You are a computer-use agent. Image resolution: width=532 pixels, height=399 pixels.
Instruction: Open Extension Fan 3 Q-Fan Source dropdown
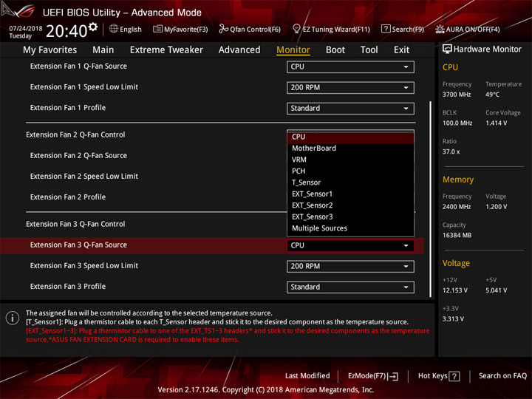pyautogui.click(x=350, y=245)
